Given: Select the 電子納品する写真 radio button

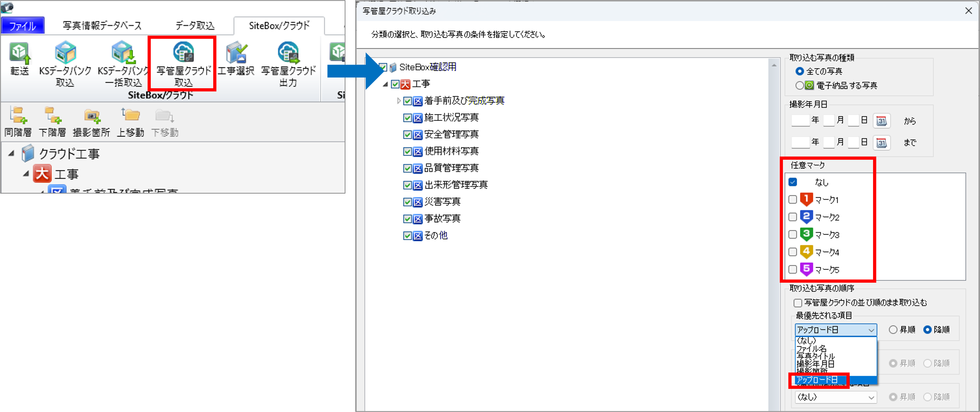Looking at the screenshot, I should pos(800,86).
